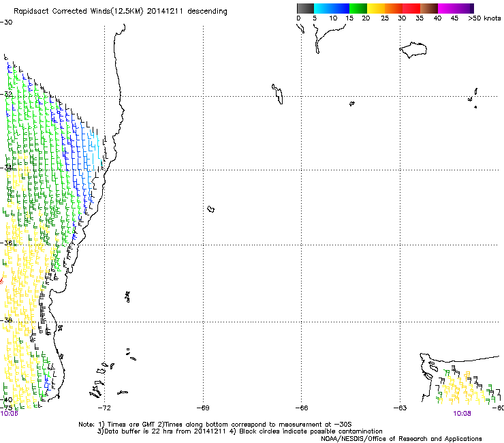
Task: Click the brown 35-40 knots legend swatch
Action: 429,8
